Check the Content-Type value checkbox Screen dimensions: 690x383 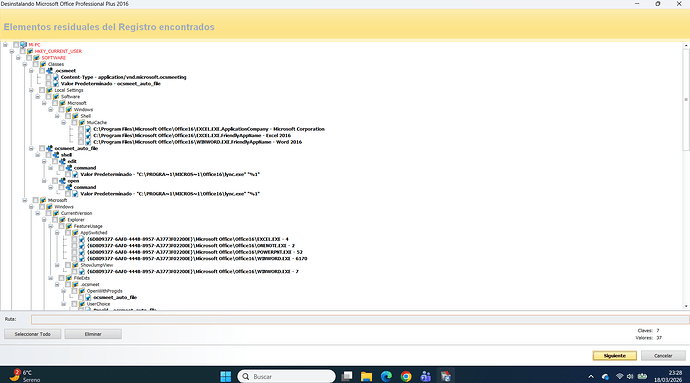[49, 77]
